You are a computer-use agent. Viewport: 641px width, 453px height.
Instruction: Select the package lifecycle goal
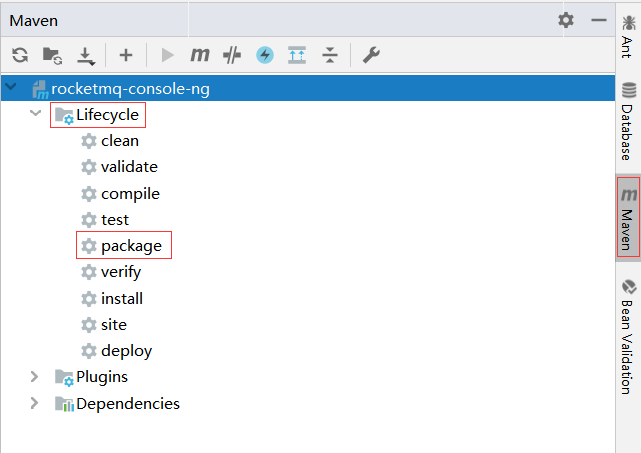121,246
